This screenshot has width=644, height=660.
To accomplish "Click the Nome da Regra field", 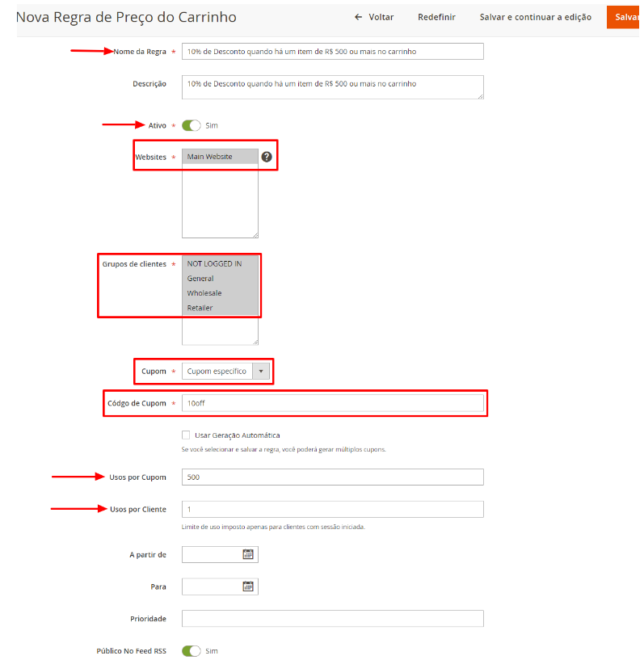I will pyautogui.click(x=332, y=52).
